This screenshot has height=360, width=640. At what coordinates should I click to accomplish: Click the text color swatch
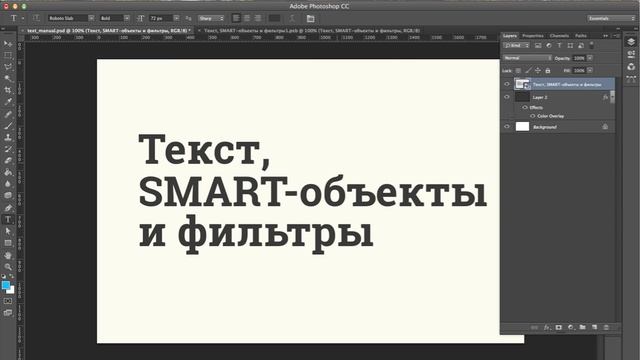274,18
